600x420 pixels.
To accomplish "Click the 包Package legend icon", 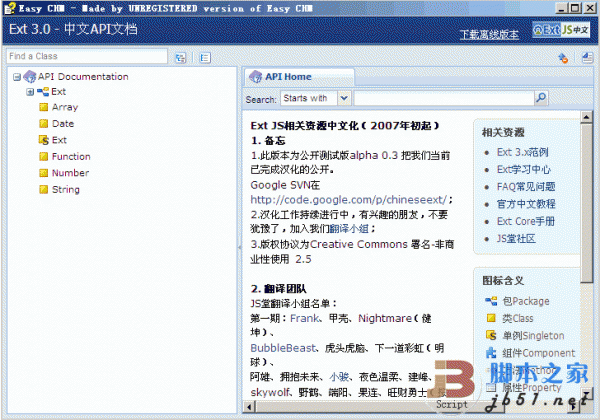I will [491, 301].
